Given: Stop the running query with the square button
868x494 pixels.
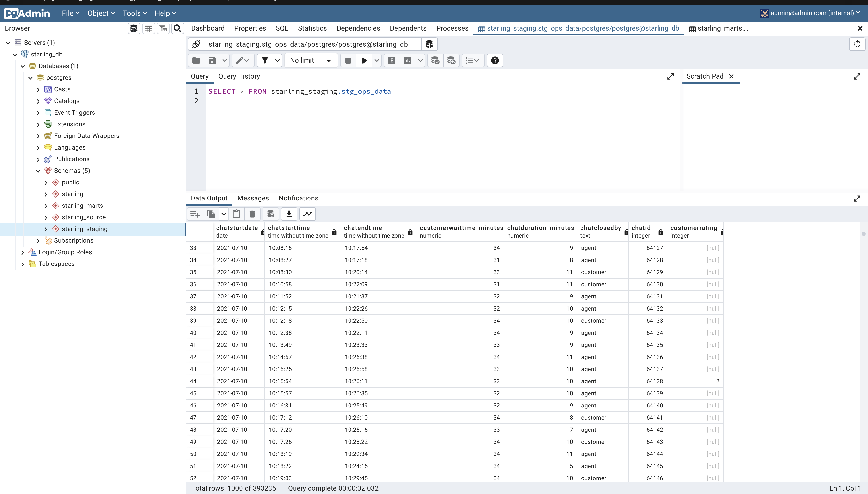Looking at the screenshot, I should pos(348,60).
